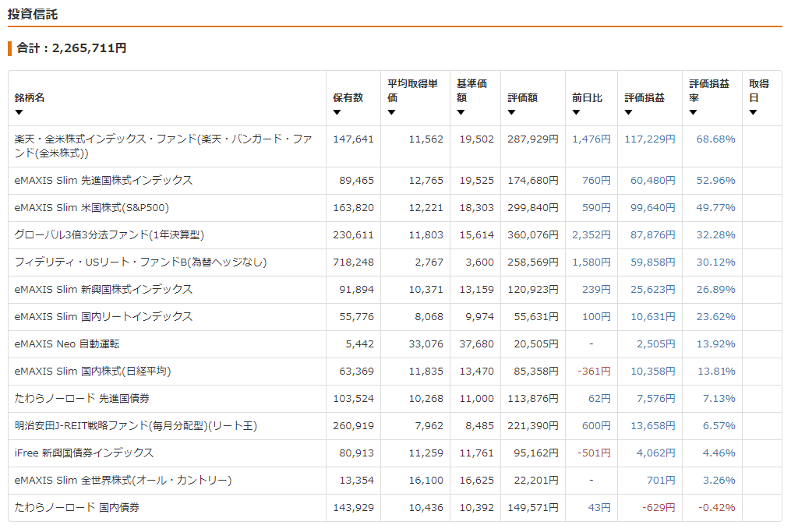
Task: Click 評価額 column header text
Action: tap(523, 98)
